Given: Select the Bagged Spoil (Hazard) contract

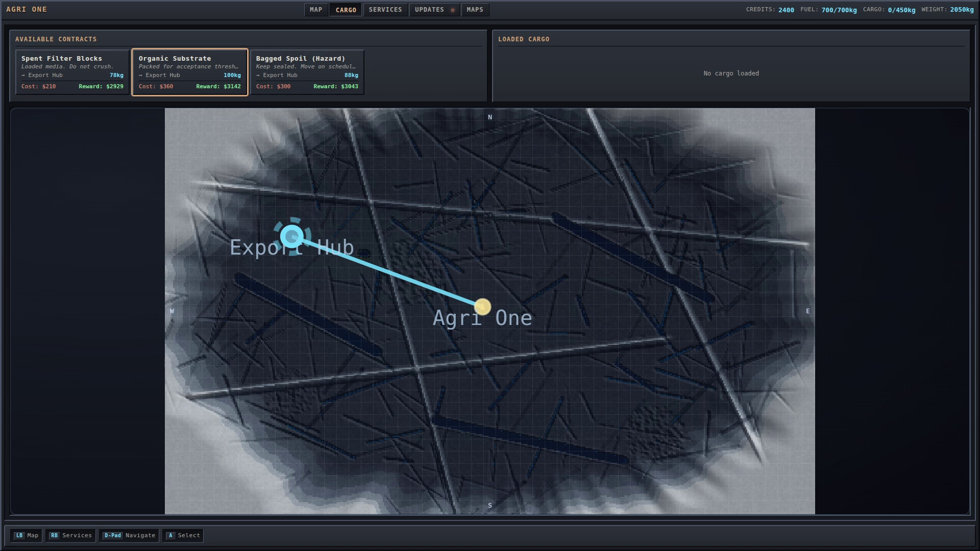Looking at the screenshot, I should coord(307,71).
